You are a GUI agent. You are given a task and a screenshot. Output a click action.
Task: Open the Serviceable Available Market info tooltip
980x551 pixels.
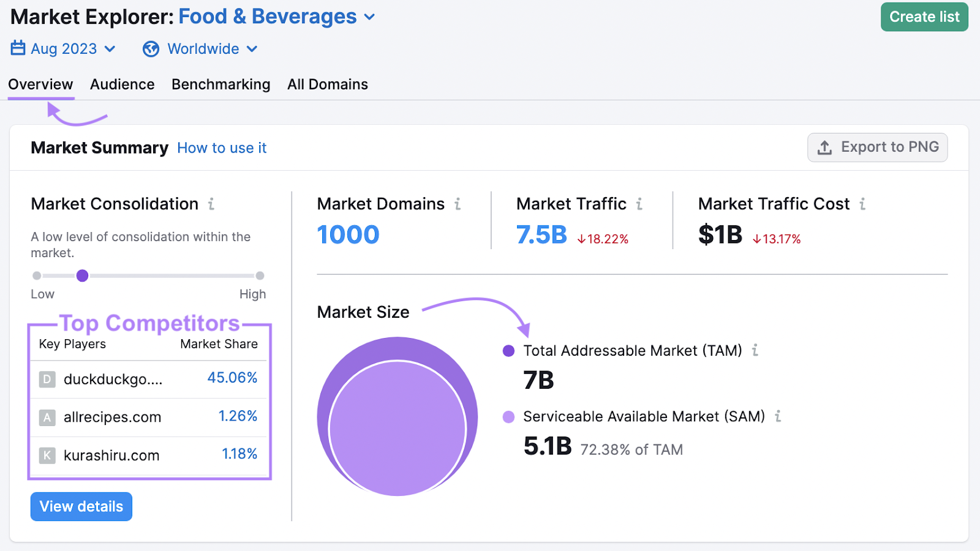pos(778,417)
